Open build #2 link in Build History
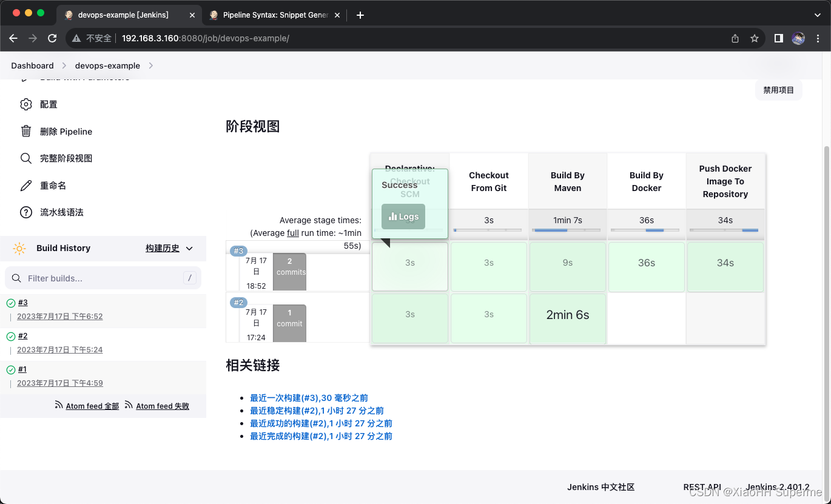 22,336
